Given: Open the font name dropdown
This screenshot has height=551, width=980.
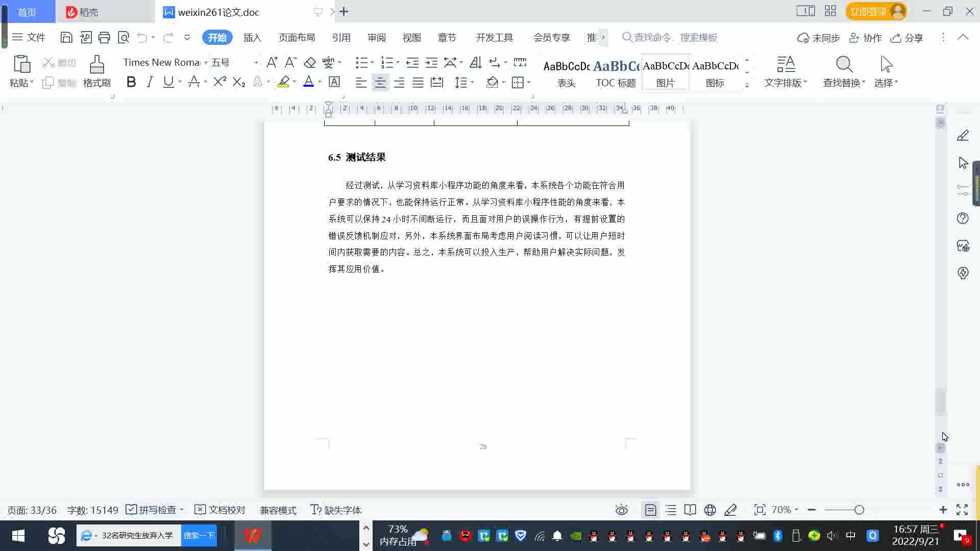Looking at the screenshot, I should pyautogui.click(x=206, y=63).
